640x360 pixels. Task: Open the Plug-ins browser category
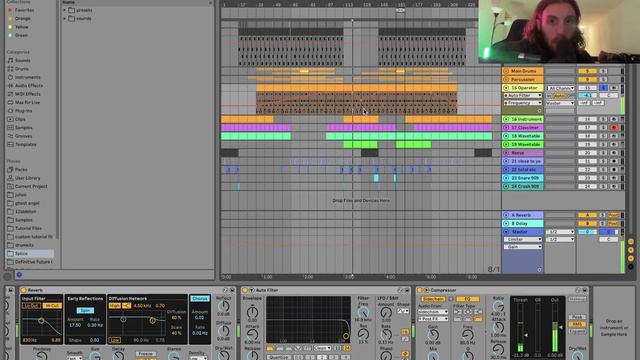coord(23,111)
